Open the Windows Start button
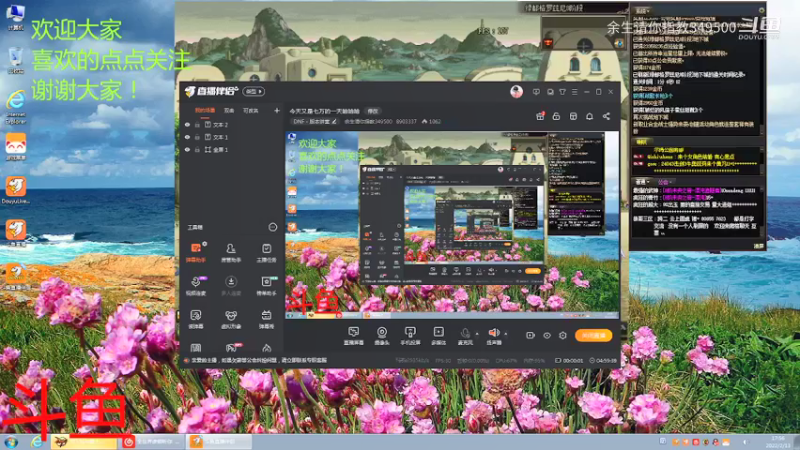Viewport: 800px width, 450px height. pyautogui.click(x=11, y=442)
